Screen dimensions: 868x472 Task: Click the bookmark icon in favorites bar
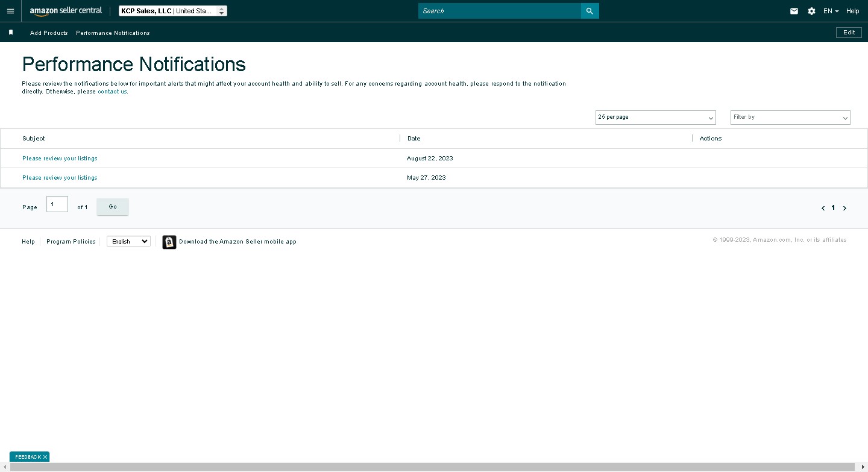click(x=11, y=33)
